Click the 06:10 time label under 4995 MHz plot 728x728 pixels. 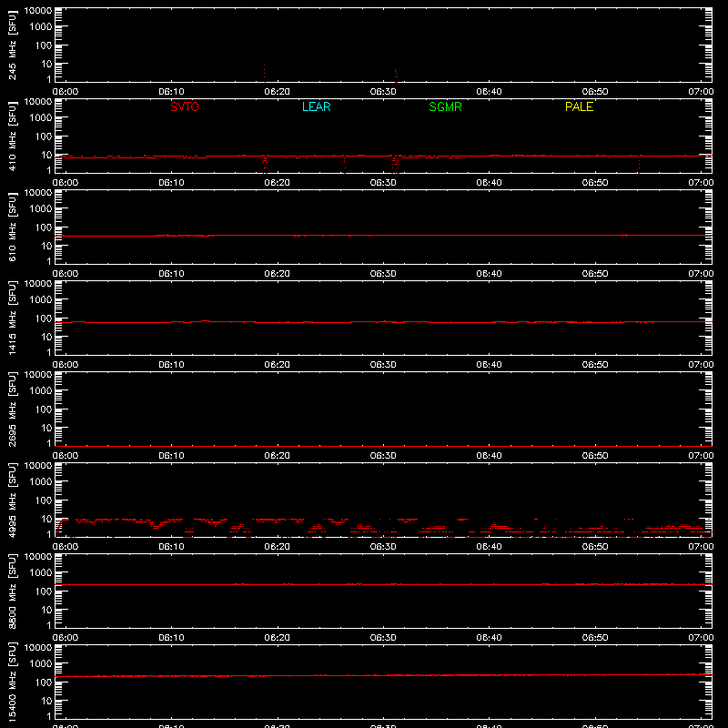171,547
